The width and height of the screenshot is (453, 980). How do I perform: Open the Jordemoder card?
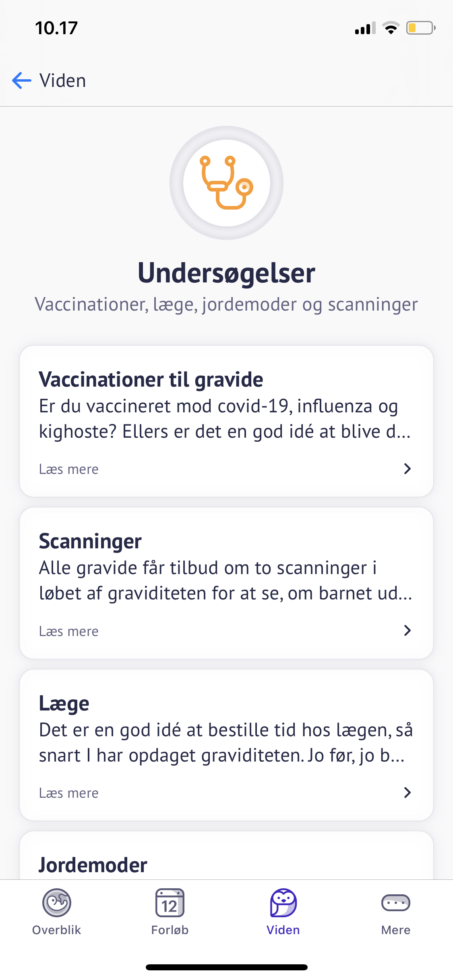(x=93, y=865)
